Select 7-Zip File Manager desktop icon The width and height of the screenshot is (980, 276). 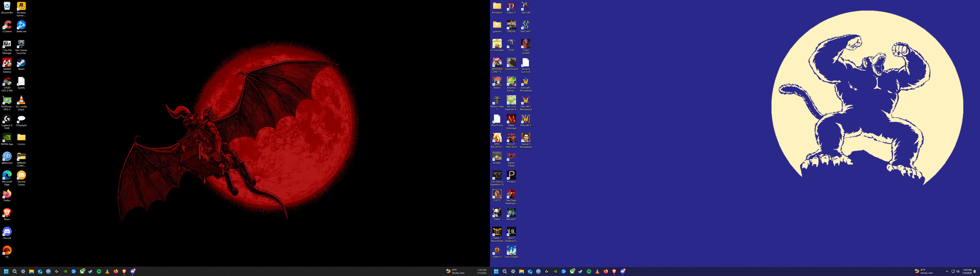7,47
